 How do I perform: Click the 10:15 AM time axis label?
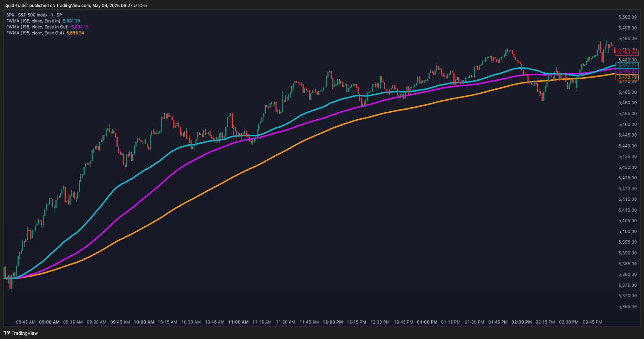(x=167, y=322)
